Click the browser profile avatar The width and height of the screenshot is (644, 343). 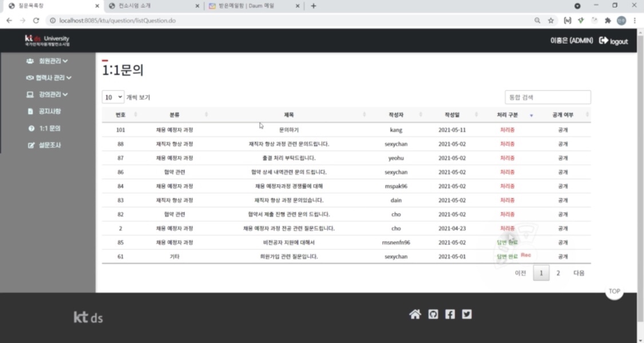(x=622, y=21)
